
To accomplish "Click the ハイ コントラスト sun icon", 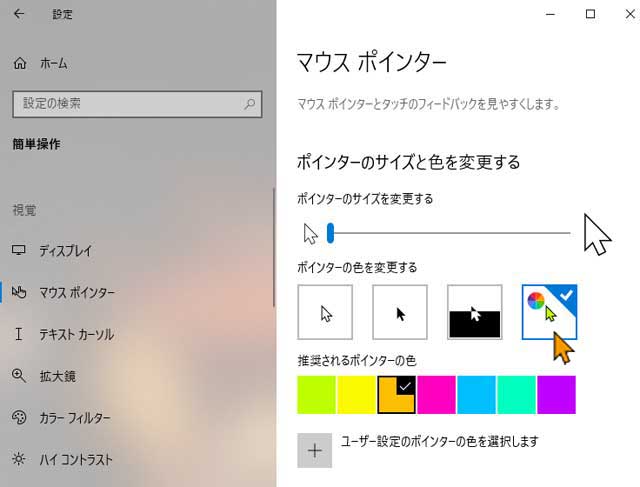I will [x=19, y=460].
